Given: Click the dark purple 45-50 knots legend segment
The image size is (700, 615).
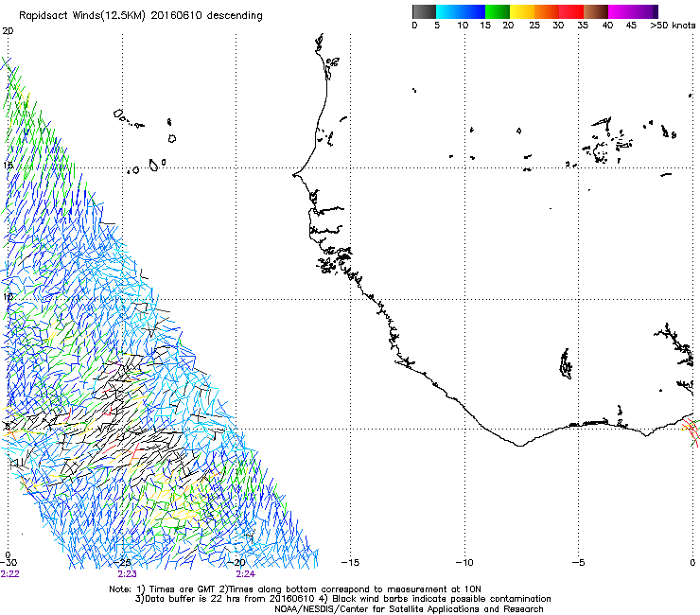Looking at the screenshot, I should coord(645,11).
